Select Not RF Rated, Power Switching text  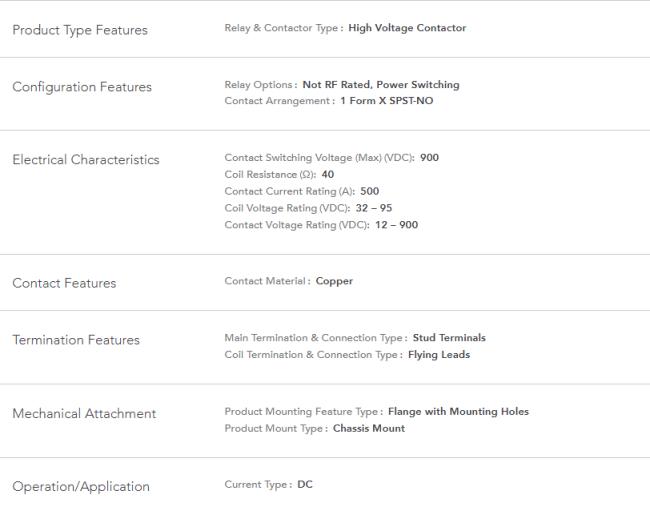coord(381,85)
